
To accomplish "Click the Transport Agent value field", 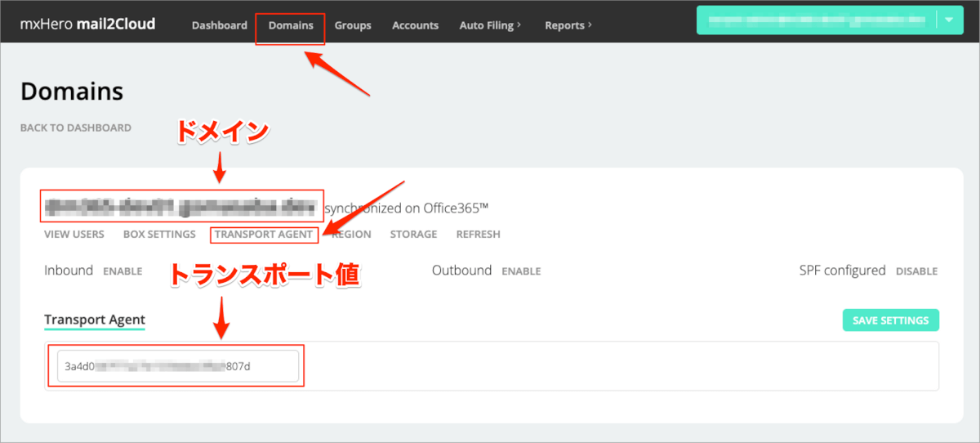I will pos(178,366).
